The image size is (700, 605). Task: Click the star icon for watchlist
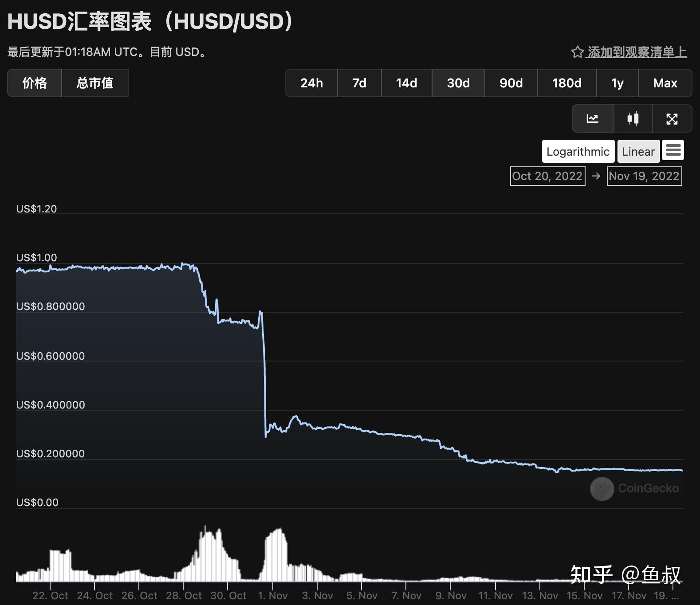(x=577, y=52)
